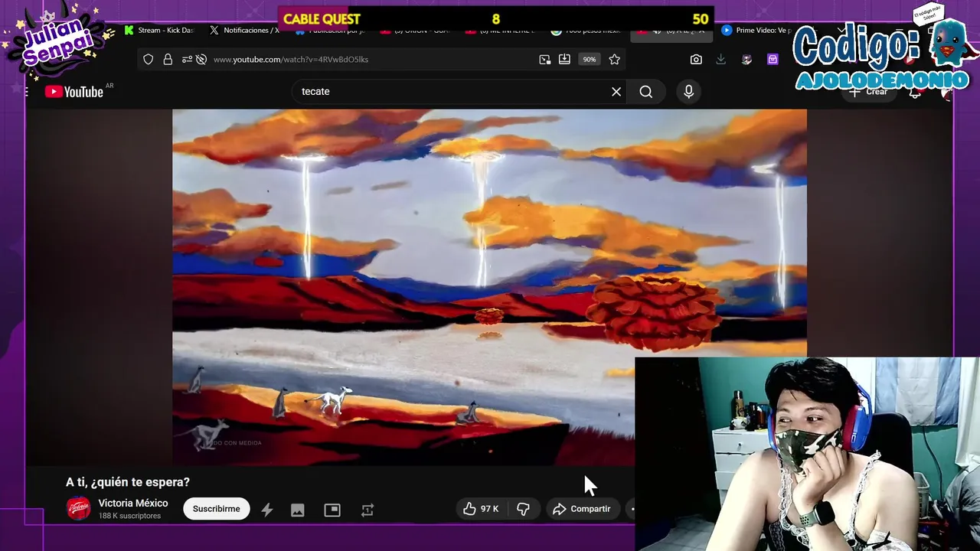Open site permissions icon in address bar
This screenshot has width=980, height=551.
(x=186, y=59)
